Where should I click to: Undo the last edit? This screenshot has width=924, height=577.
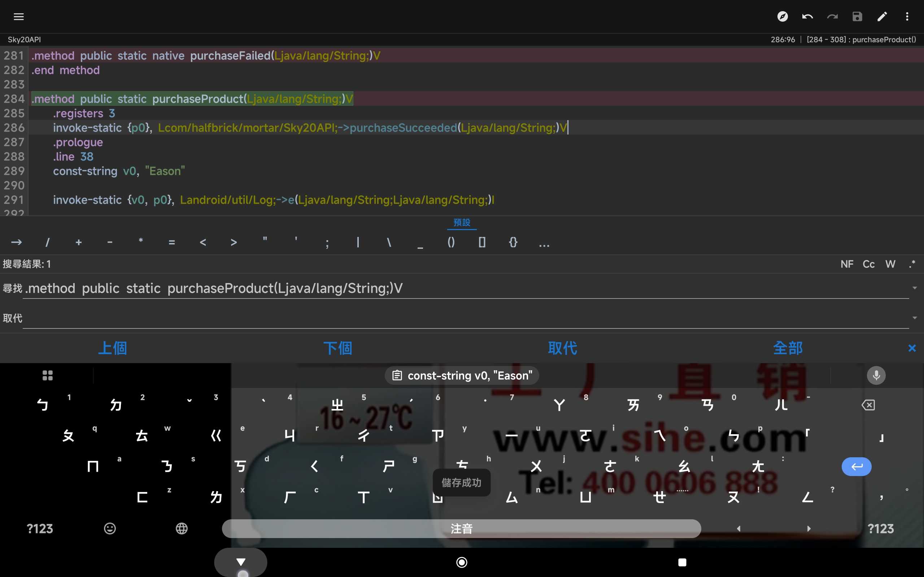pos(807,17)
